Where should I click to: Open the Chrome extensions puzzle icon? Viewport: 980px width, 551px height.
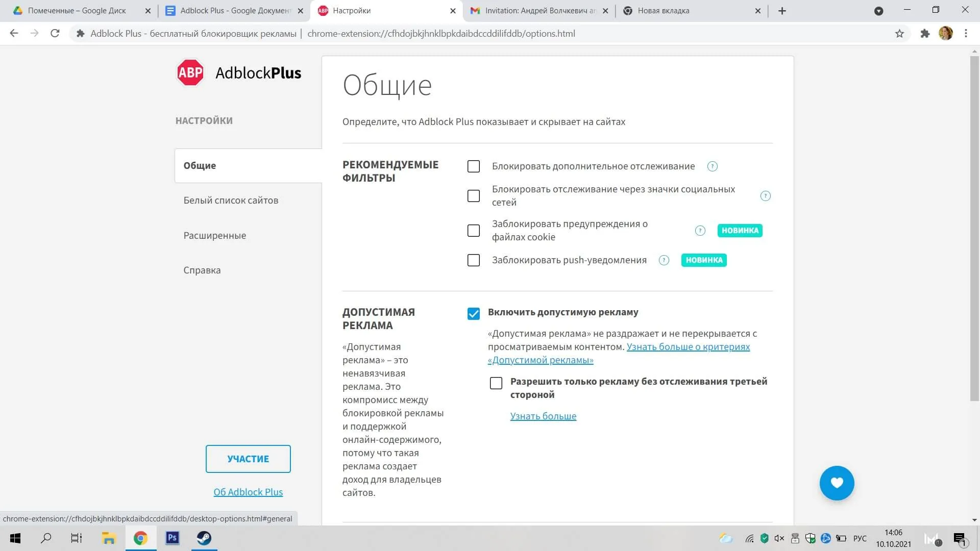coord(925,34)
